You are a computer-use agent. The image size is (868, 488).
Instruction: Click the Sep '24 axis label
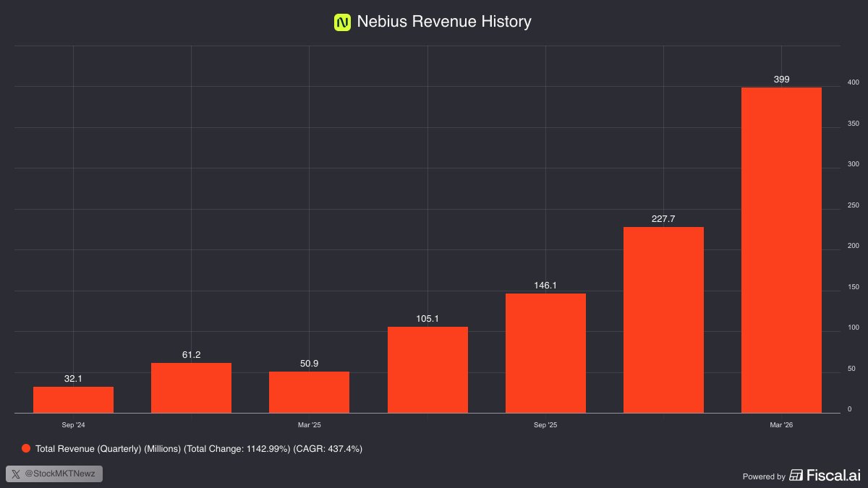pyautogui.click(x=73, y=425)
